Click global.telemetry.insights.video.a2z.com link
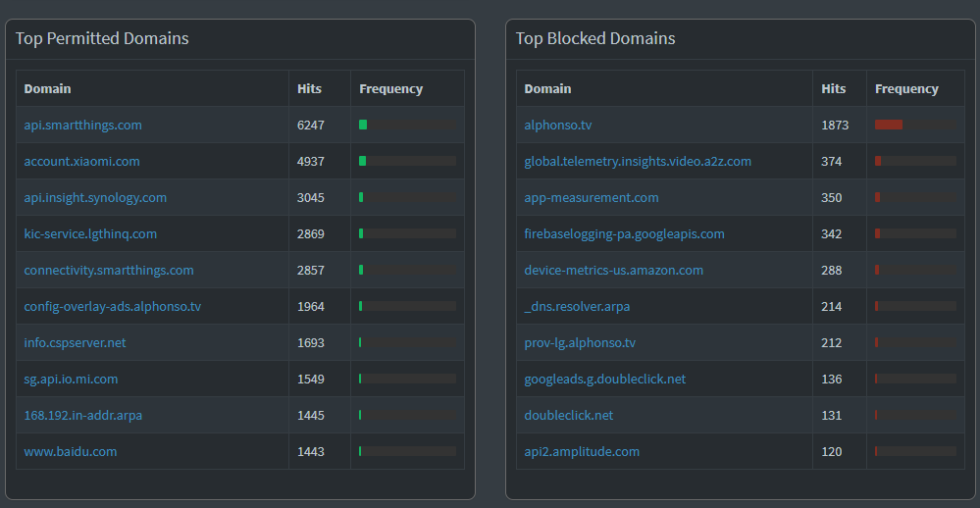This screenshot has width=980, height=508. click(638, 161)
